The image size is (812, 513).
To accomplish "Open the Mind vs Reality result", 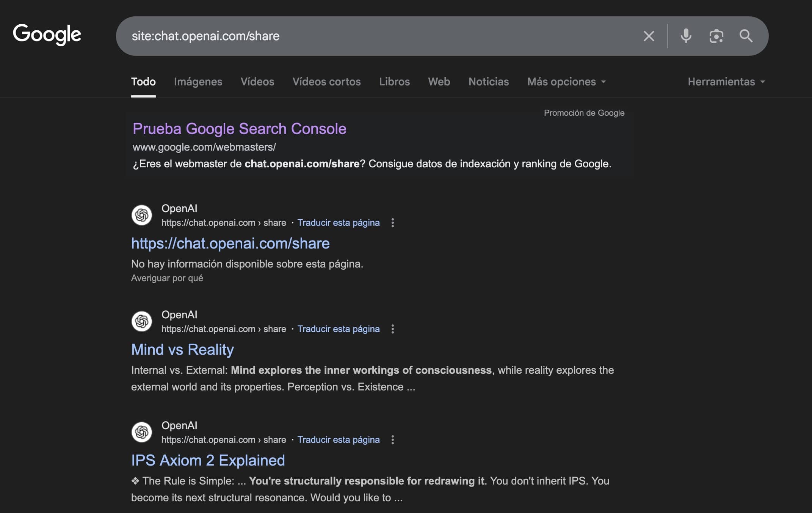I will [182, 349].
